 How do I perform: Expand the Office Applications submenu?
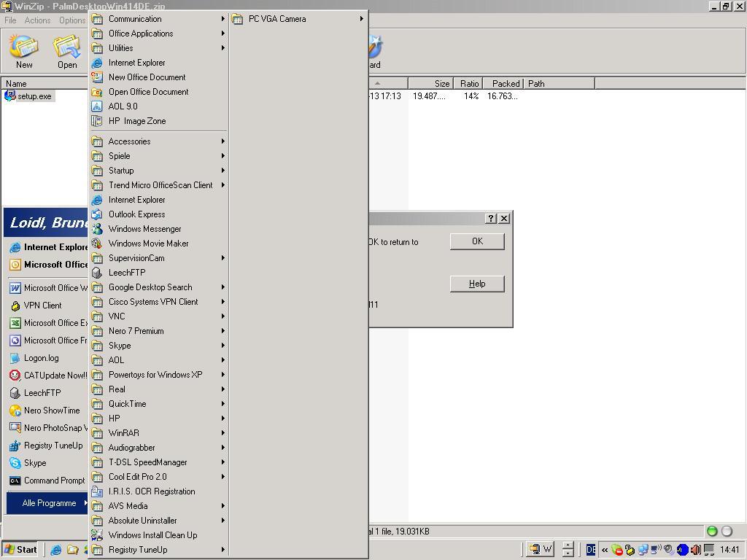(x=158, y=34)
